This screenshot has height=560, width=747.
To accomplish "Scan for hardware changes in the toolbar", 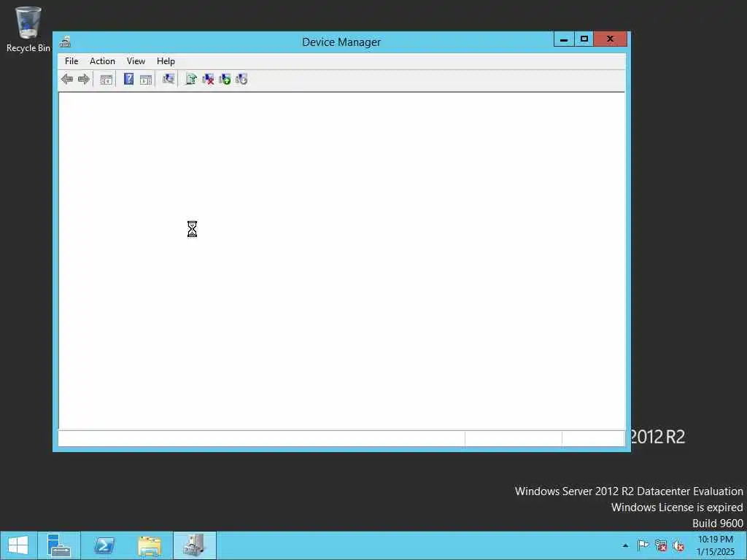I will 169,79.
